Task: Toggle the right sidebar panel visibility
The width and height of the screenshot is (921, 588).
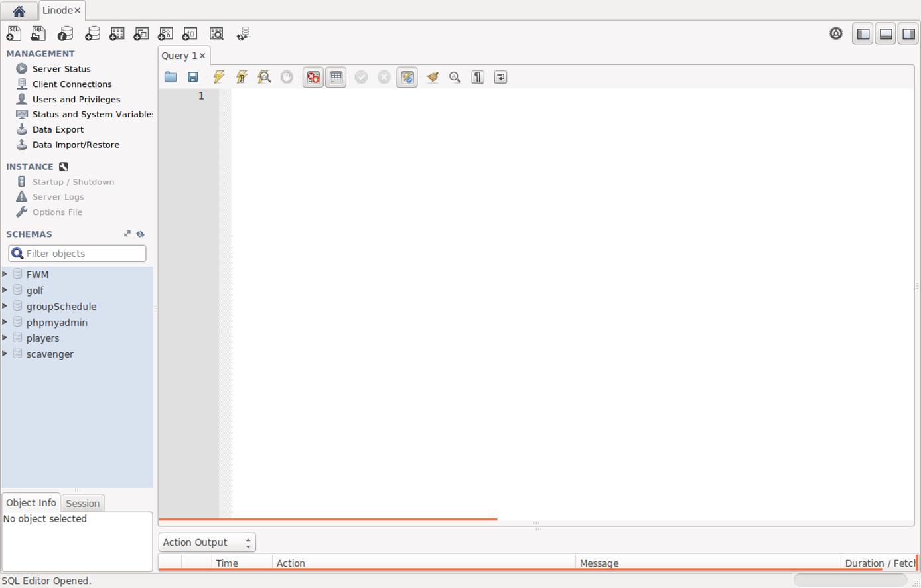Action: pos(908,33)
